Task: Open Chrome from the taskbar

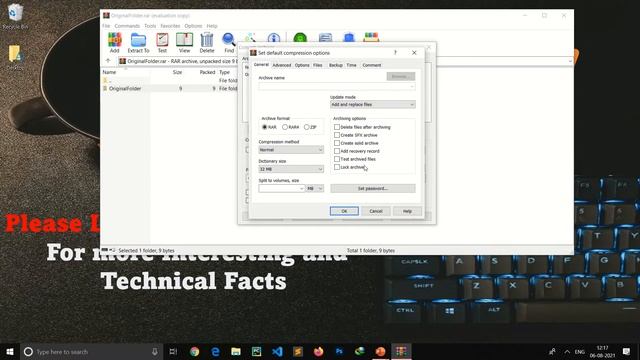Action: 195,351
